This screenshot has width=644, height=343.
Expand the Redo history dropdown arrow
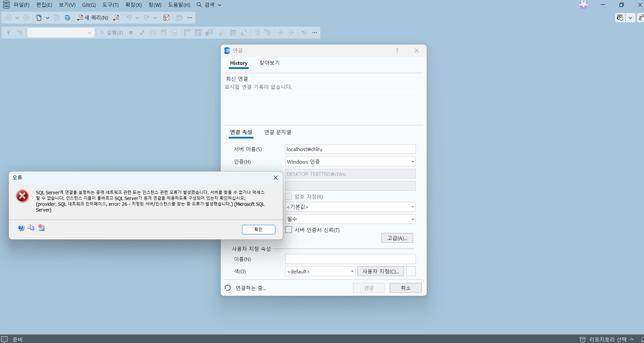click(x=155, y=18)
